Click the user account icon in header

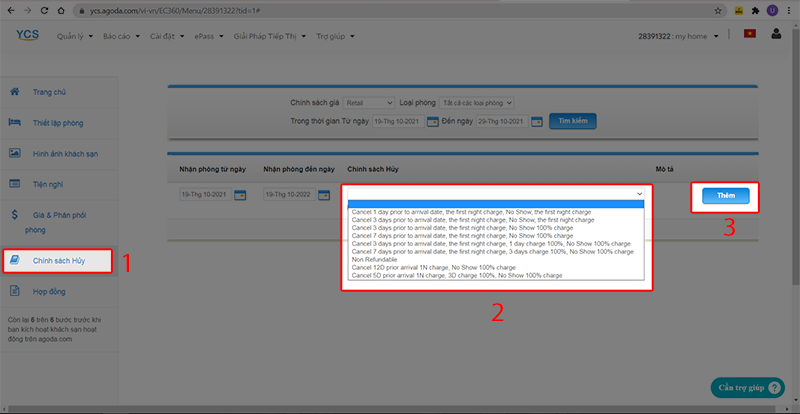pos(777,35)
